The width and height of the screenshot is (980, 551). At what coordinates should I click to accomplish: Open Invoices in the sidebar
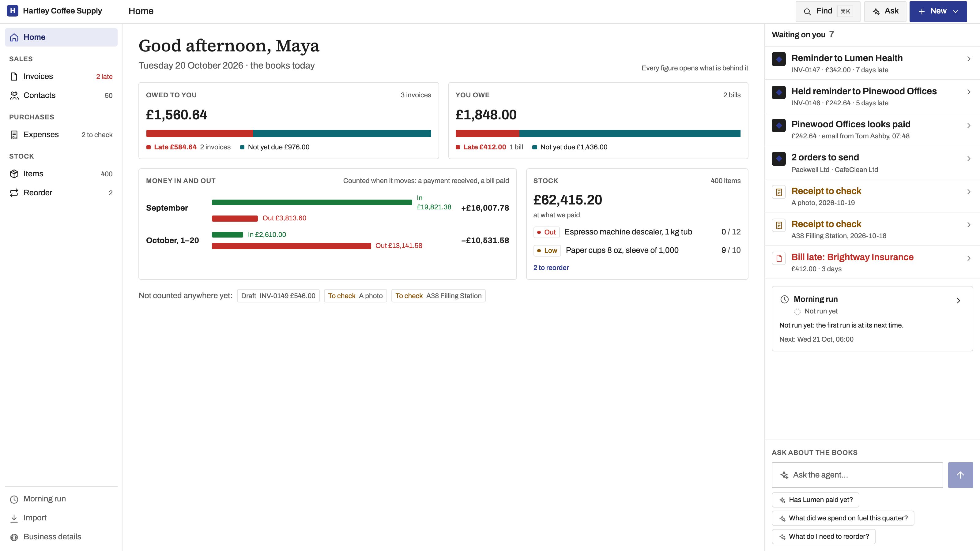(61, 77)
